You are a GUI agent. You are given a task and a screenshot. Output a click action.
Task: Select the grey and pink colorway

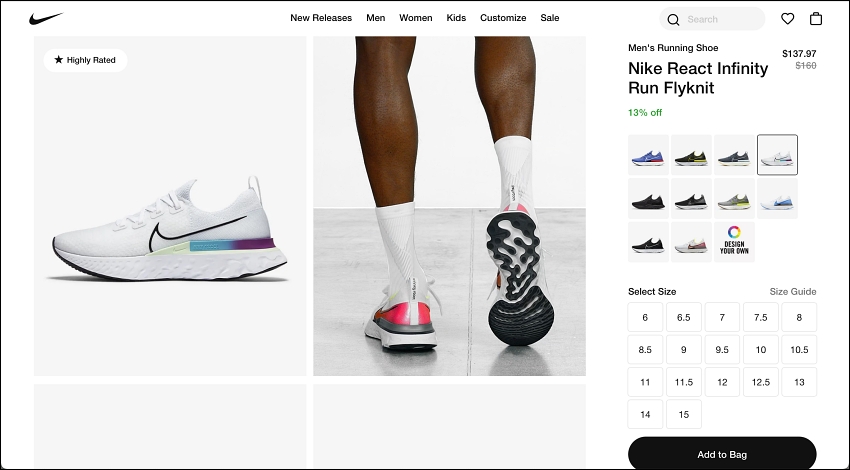[x=691, y=242]
